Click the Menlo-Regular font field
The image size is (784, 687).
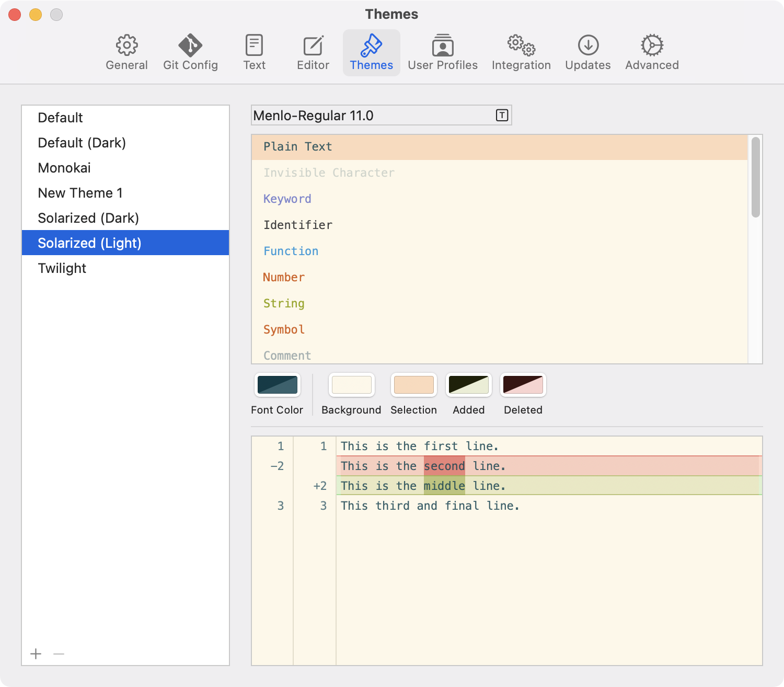[366, 115]
